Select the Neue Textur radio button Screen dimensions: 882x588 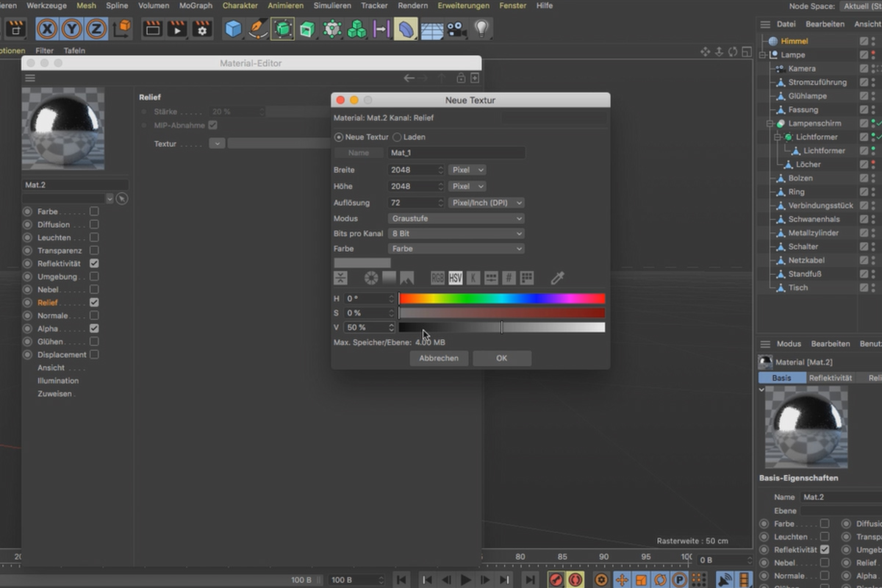pos(339,137)
